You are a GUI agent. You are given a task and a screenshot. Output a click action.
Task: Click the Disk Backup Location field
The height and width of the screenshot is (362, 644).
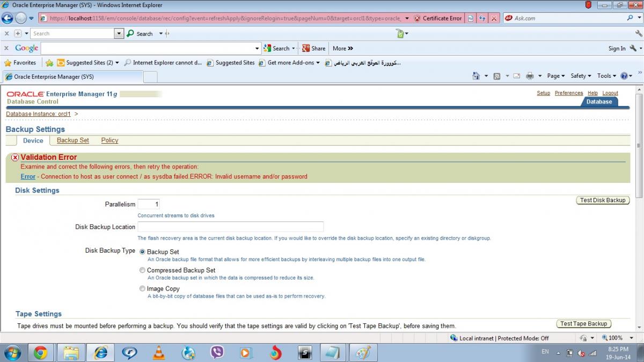pos(231,227)
